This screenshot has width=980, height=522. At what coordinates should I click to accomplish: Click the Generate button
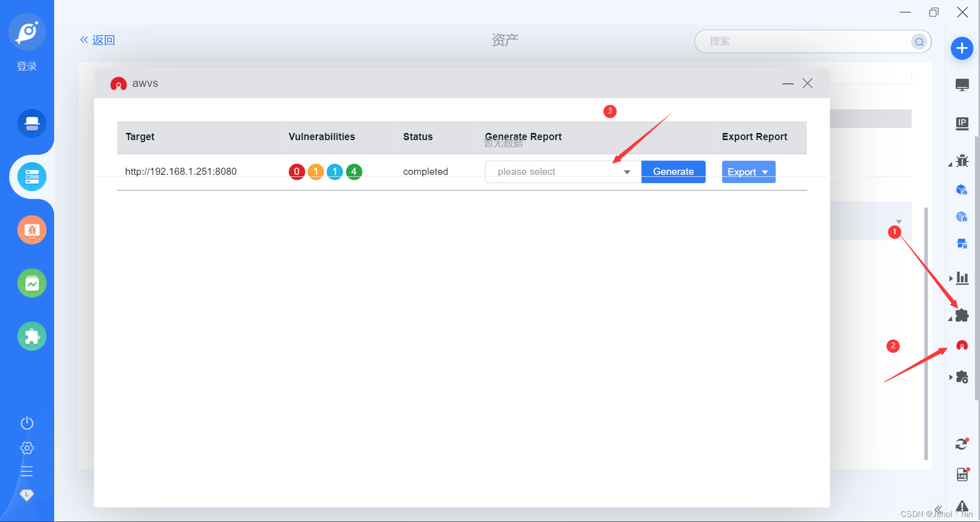coord(673,172)
